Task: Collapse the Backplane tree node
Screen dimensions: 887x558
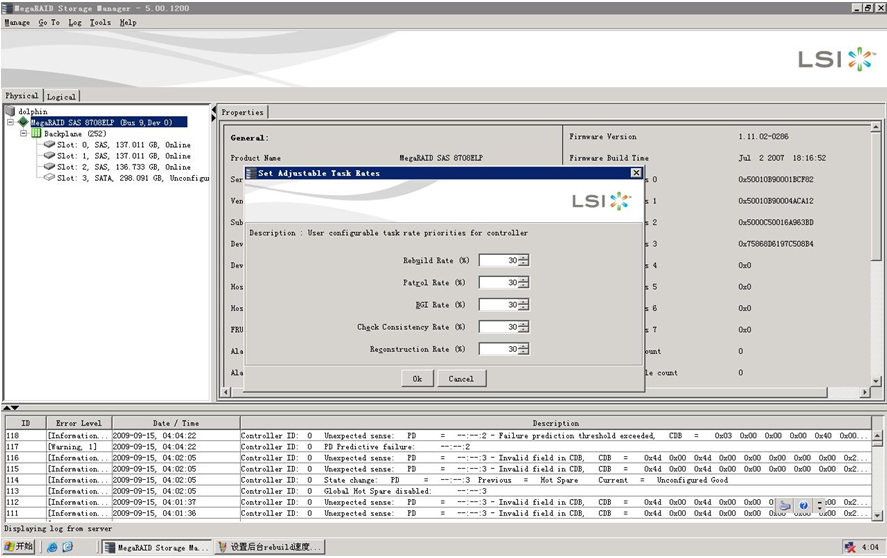Action: pos(22,133)
